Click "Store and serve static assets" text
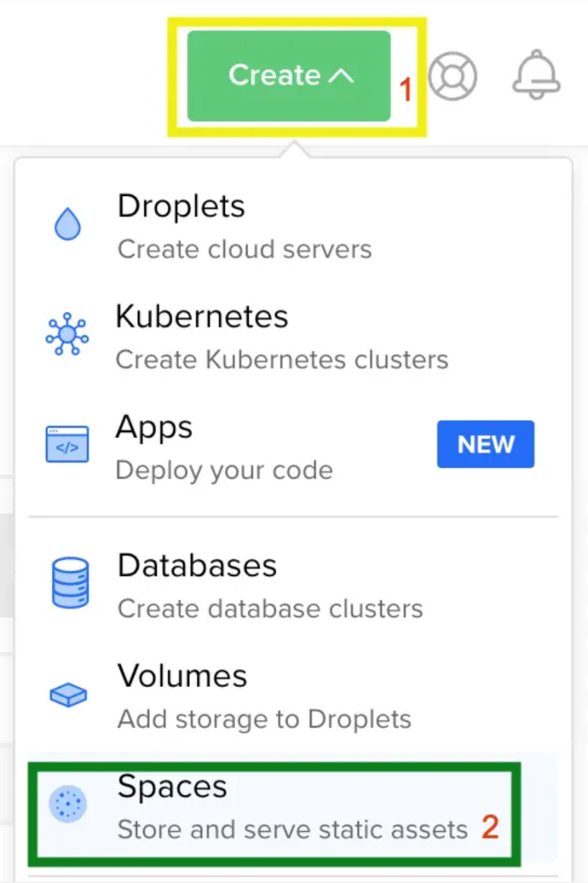 point(292,829)
